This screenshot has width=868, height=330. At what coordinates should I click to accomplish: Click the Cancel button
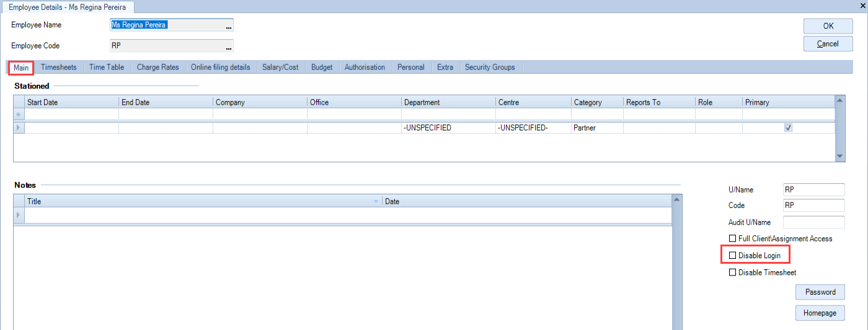click(x=828, y=44)
